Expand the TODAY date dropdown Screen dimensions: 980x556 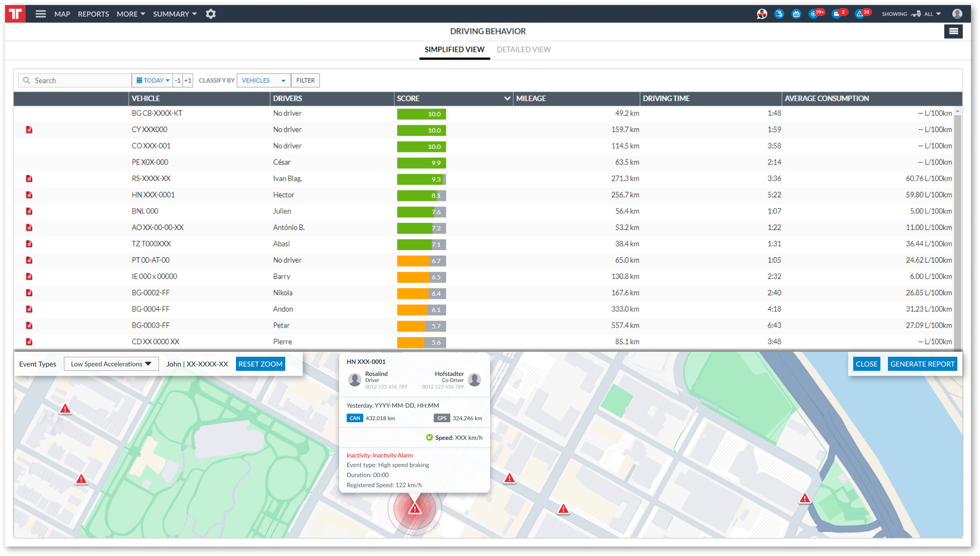(153, 81)
